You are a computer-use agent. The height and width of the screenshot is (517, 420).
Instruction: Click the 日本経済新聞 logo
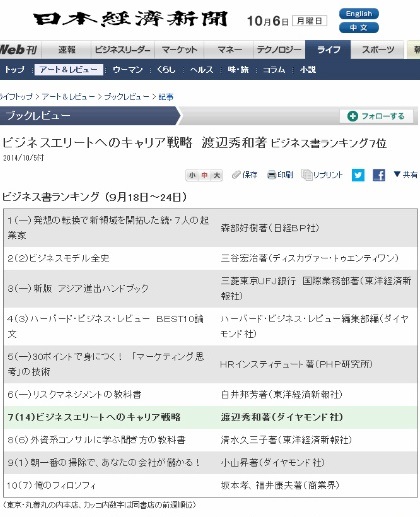pos(131,19)
